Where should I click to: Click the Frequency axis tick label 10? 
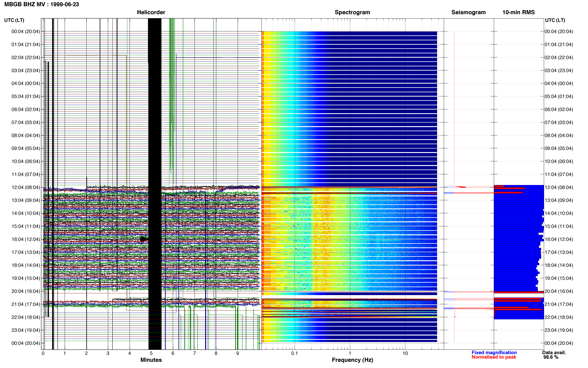[x=405, y=353]
